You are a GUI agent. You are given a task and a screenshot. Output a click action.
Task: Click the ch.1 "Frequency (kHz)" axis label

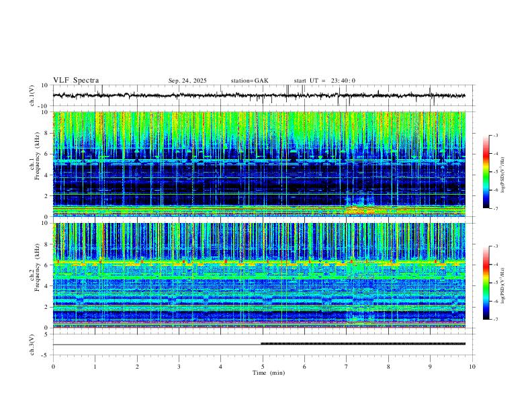(37, 156)
